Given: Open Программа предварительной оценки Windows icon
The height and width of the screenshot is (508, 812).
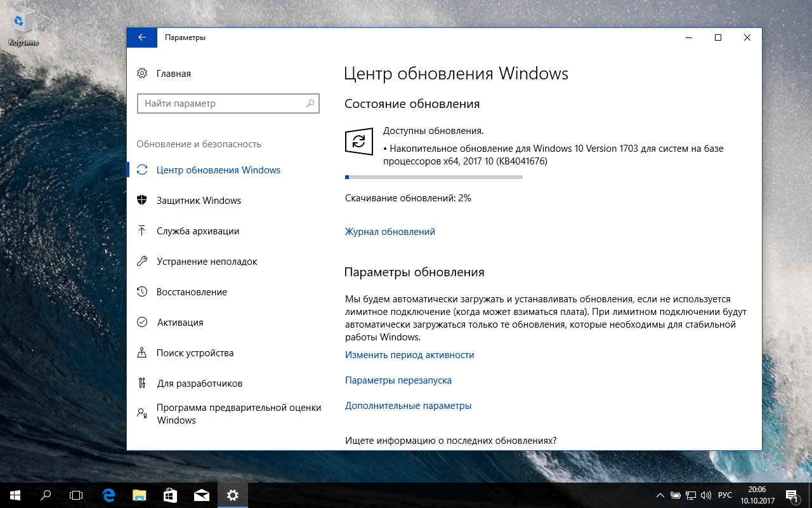Looking at the screenshot, I should 143,413.
